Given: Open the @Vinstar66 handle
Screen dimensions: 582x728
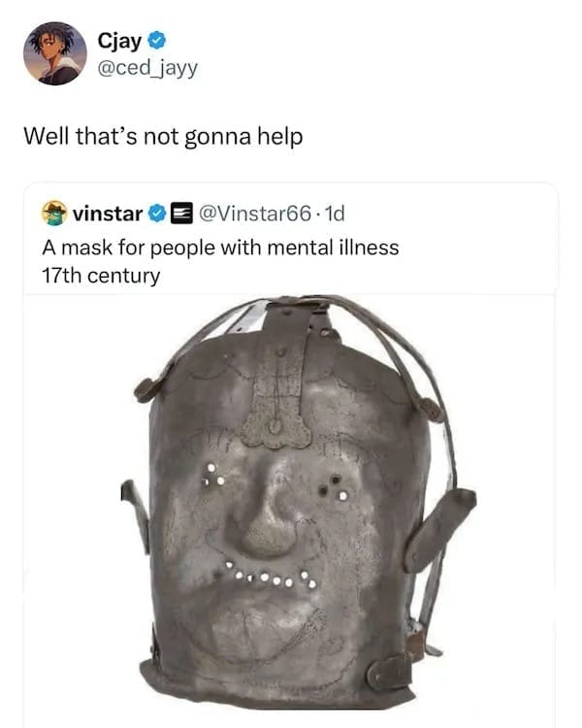Looking at the screenshot, I should 255,214.
